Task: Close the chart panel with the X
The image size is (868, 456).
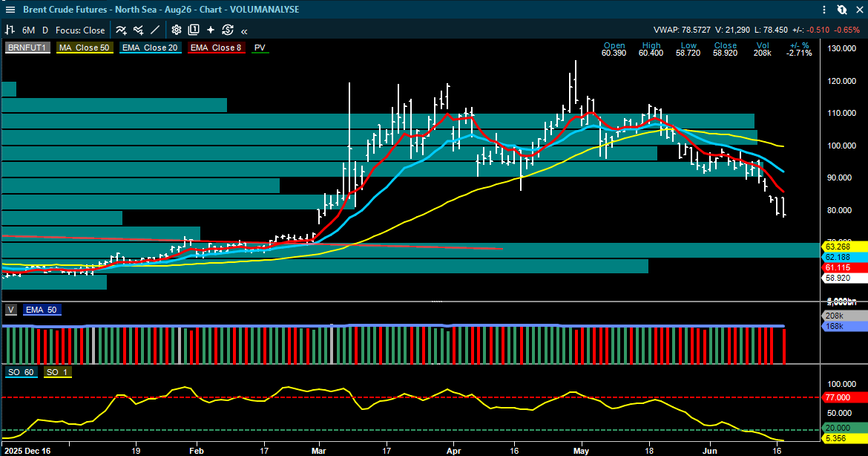Action: [858, 10]
